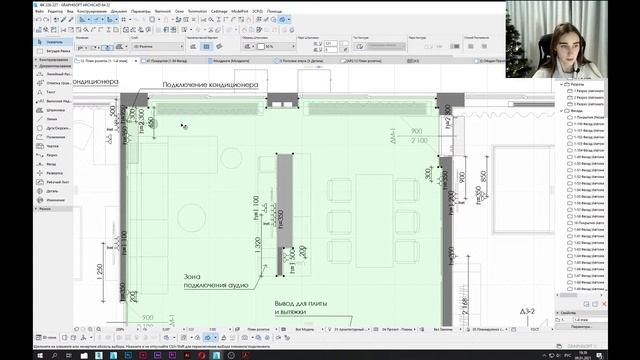Screen dimensions: 640x360
Task: Close the План розеток tab
Action: click(136, 61)
